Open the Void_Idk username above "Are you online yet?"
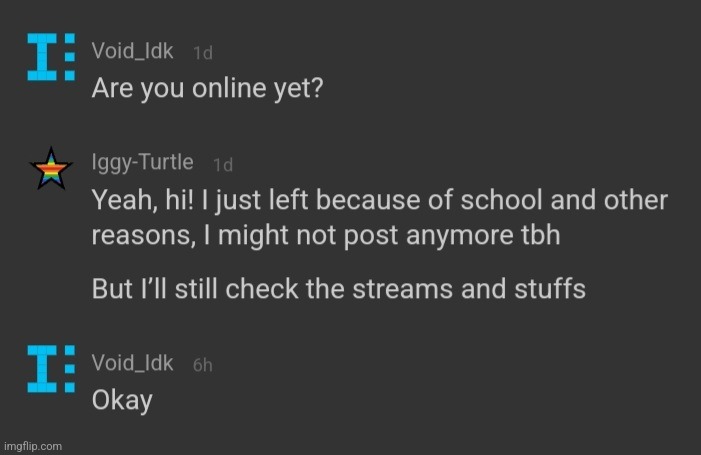 pyautogui.click(x=132, y=51)
